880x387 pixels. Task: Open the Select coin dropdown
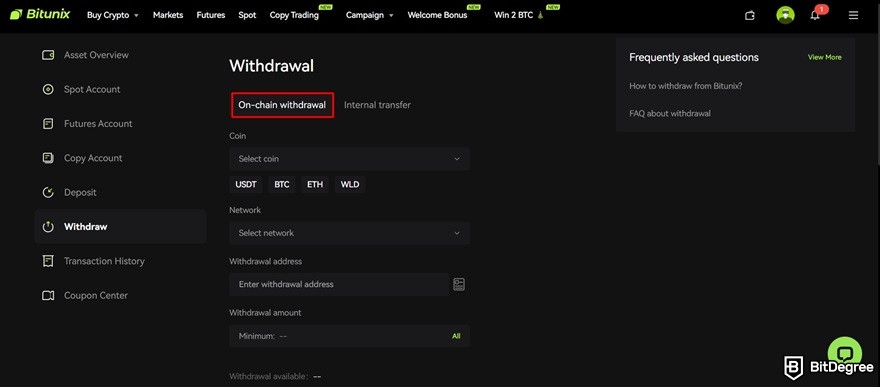click(x=349, y=159)
